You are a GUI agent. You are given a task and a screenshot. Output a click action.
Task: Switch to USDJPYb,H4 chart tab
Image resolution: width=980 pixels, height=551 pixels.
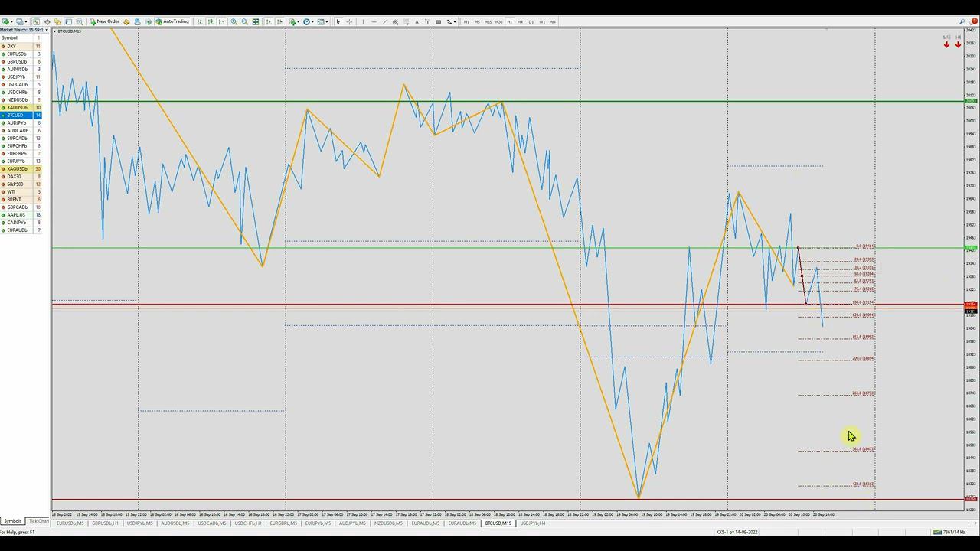533,523
